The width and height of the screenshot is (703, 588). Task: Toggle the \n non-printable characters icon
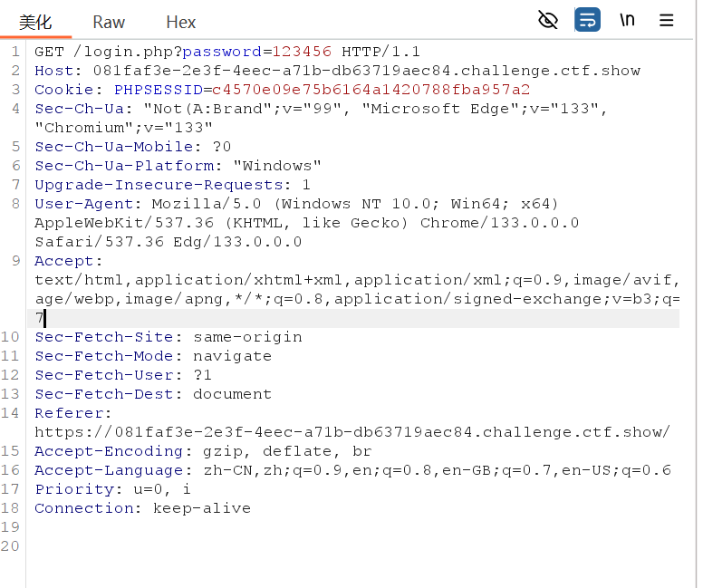(x=627, y=20)
